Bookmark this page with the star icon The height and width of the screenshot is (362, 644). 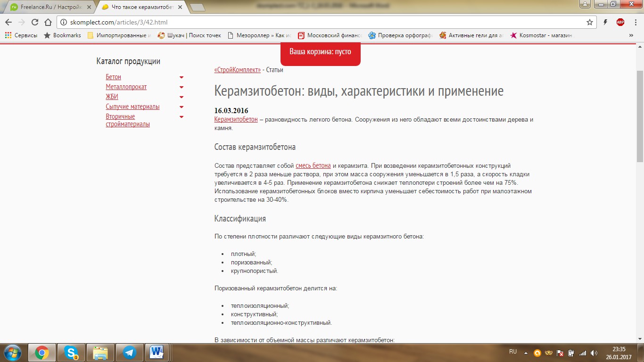(x=590, y=22)
